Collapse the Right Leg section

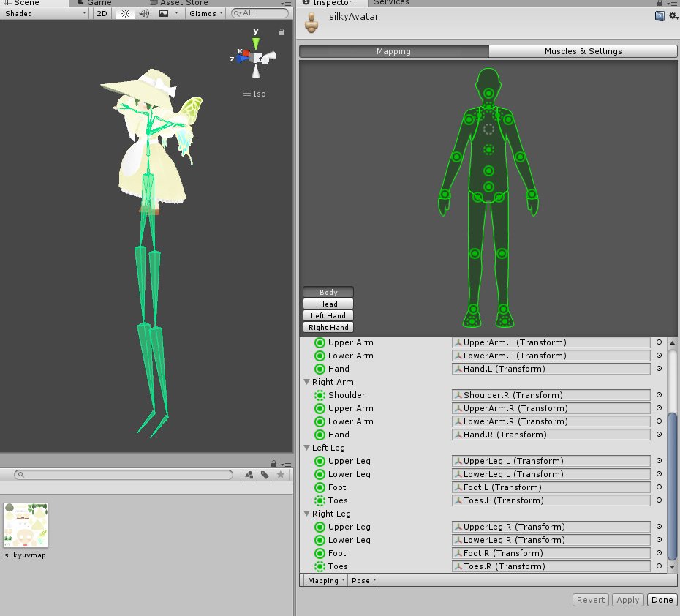click(307, 514)
